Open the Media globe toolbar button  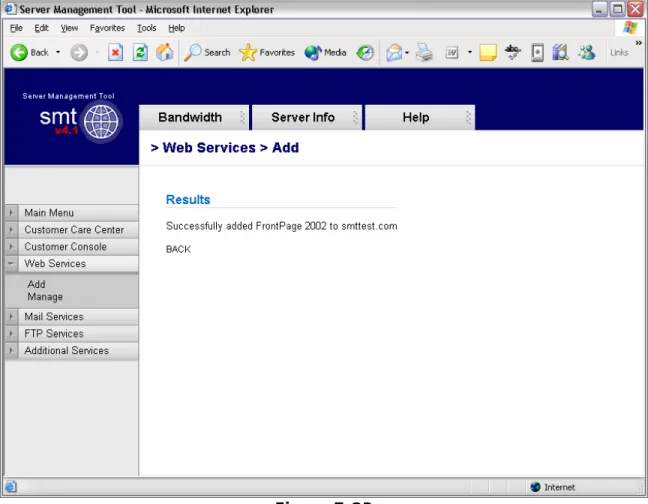325,52
